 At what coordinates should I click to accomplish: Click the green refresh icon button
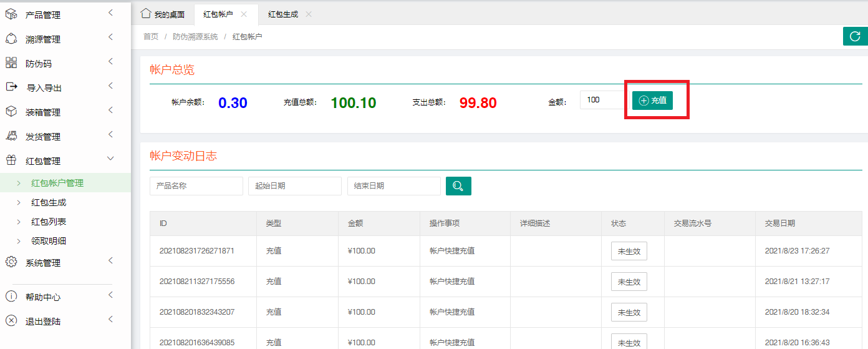pos(855,37)
